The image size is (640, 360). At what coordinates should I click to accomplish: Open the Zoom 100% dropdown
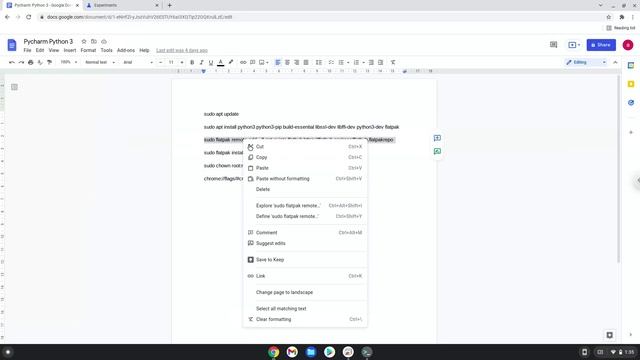(69, 62)
